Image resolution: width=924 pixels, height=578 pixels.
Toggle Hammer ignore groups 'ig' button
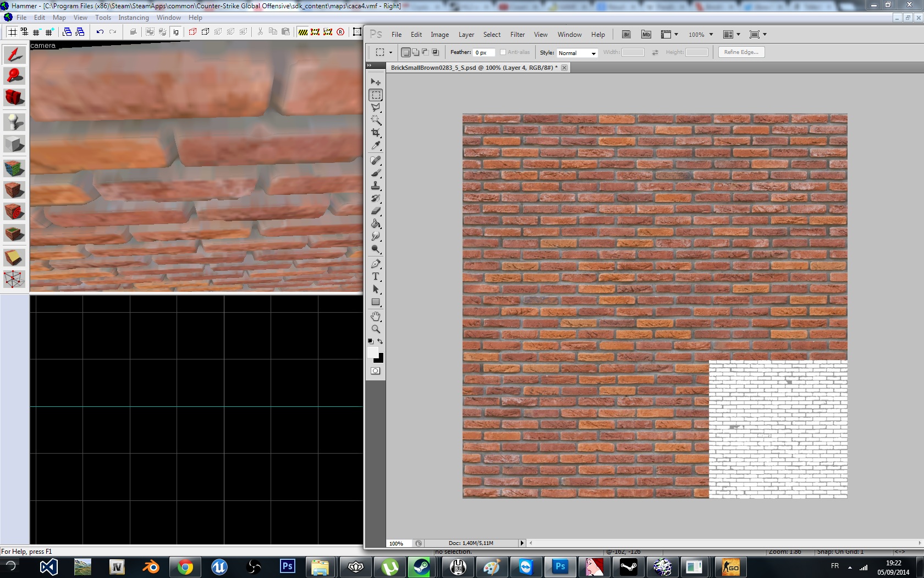click(x=175, y=32)
